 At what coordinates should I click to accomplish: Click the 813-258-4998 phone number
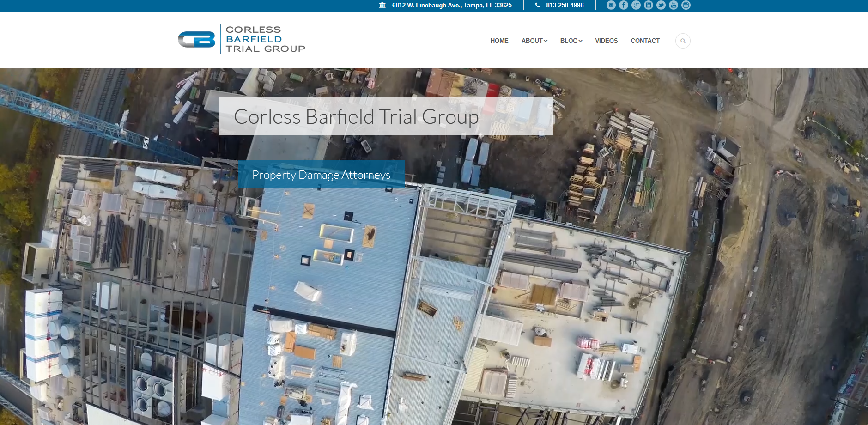[565, 5]
